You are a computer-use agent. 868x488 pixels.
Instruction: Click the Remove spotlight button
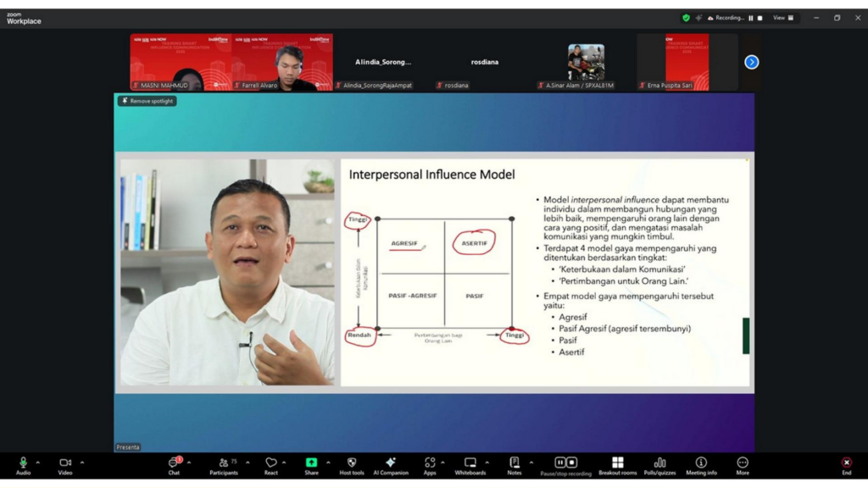pyautogui.click(x=147, y=101)
